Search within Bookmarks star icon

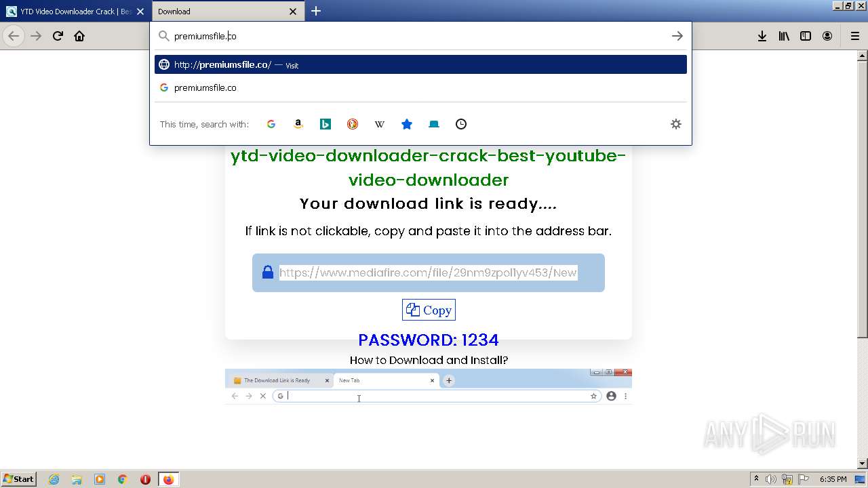(x=407, y=124)
